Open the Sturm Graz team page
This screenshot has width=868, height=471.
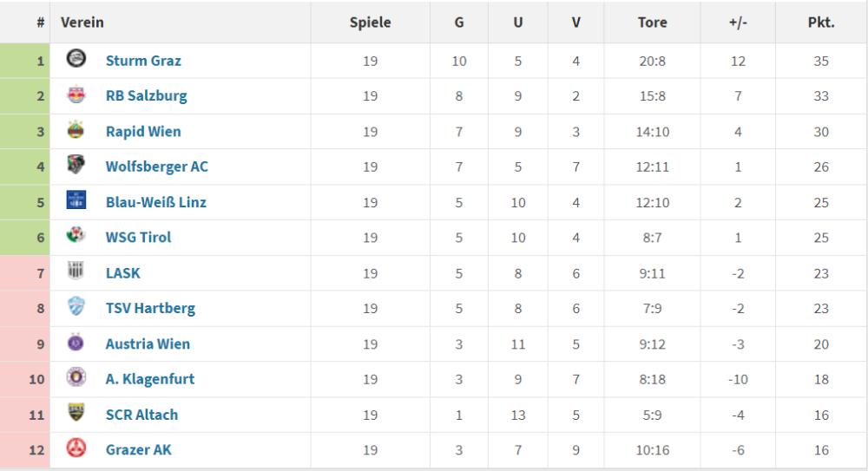(x=143, y=61)
